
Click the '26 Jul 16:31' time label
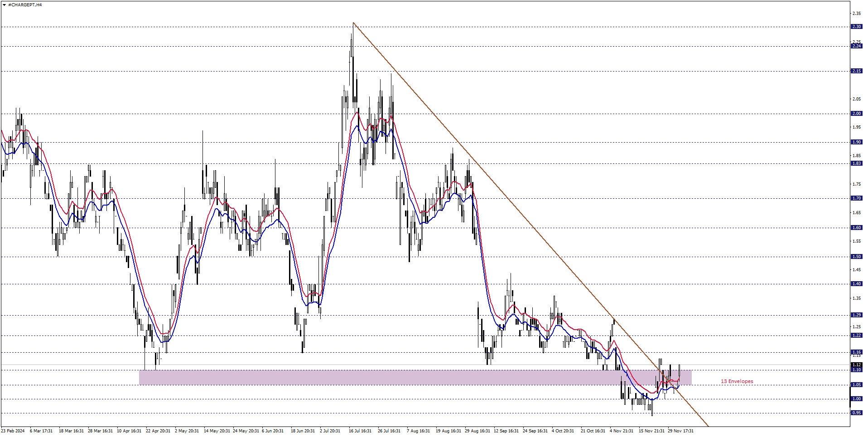(x=389, y=431)
